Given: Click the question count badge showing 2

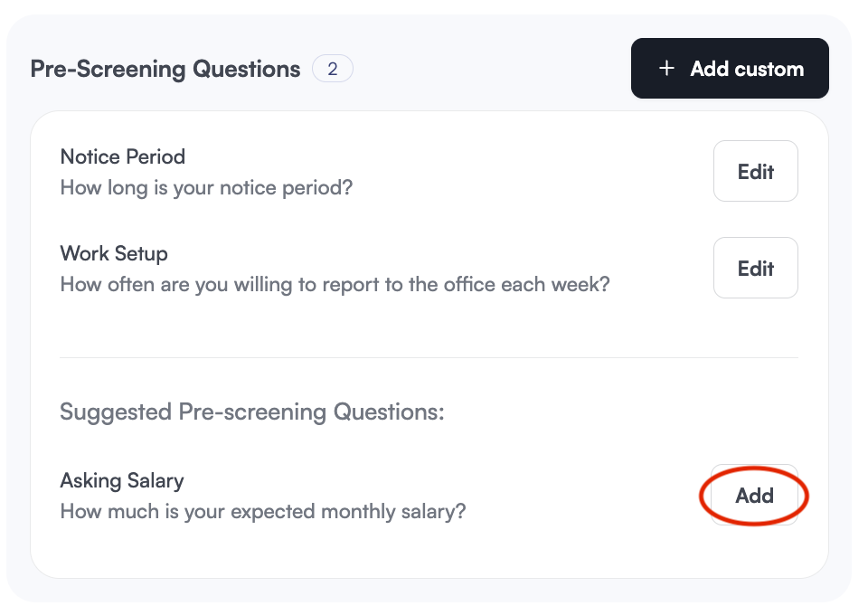Looking at the screenshot, I should pyautogui.click(x=333, y=68).
